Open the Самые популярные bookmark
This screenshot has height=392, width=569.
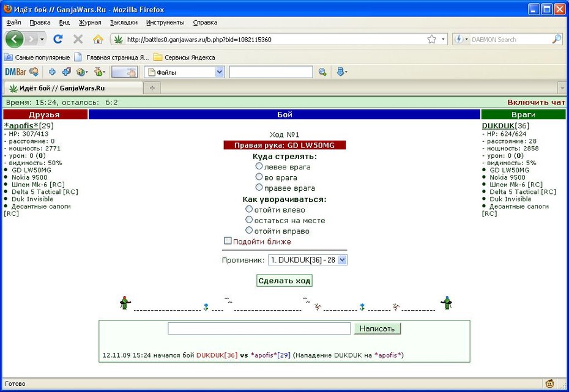[x=37, y=57]
